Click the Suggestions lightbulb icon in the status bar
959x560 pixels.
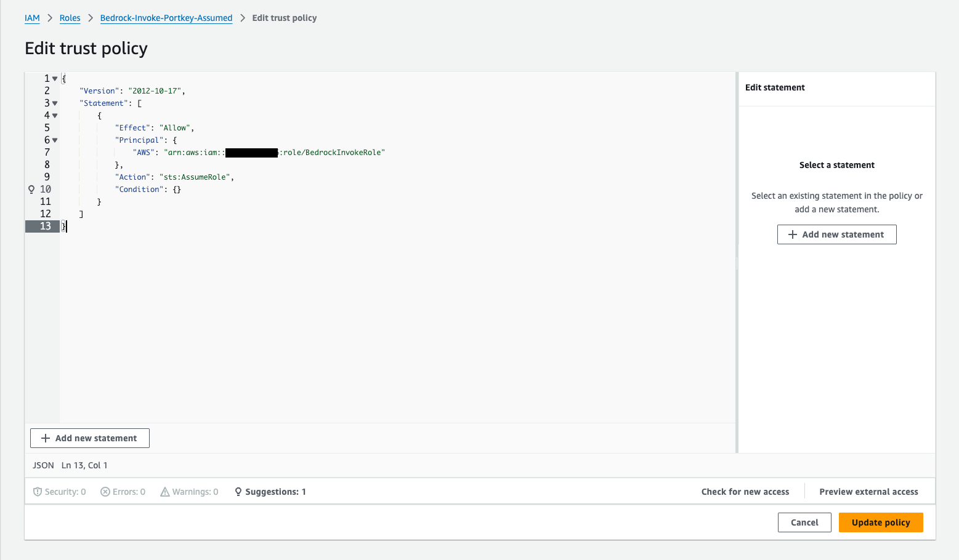tap(238, 492)
